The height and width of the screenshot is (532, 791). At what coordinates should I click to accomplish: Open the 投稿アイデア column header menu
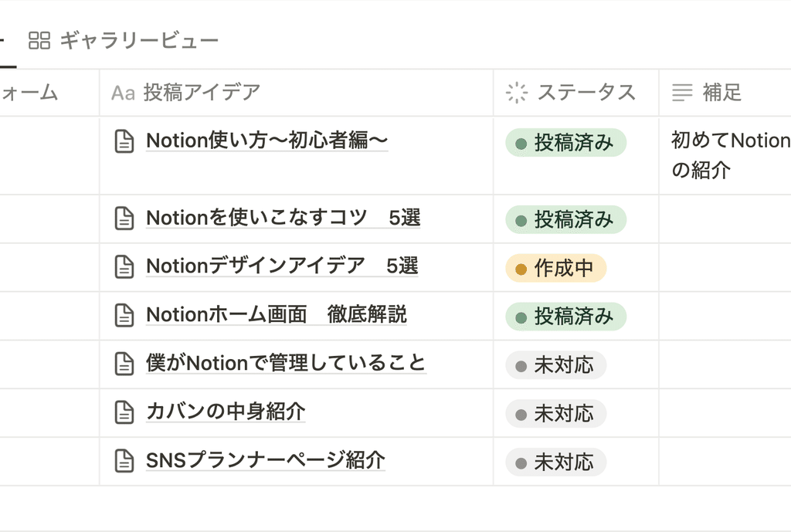coord(296,93)
